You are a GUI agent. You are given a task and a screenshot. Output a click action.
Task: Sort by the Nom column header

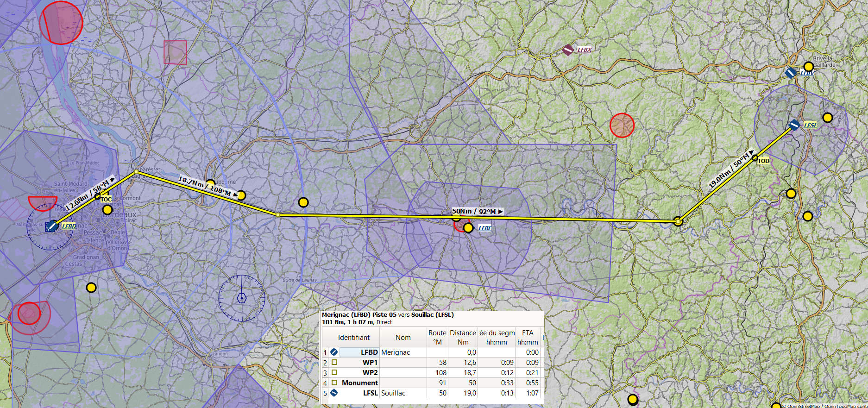click(x=403, y=338)
